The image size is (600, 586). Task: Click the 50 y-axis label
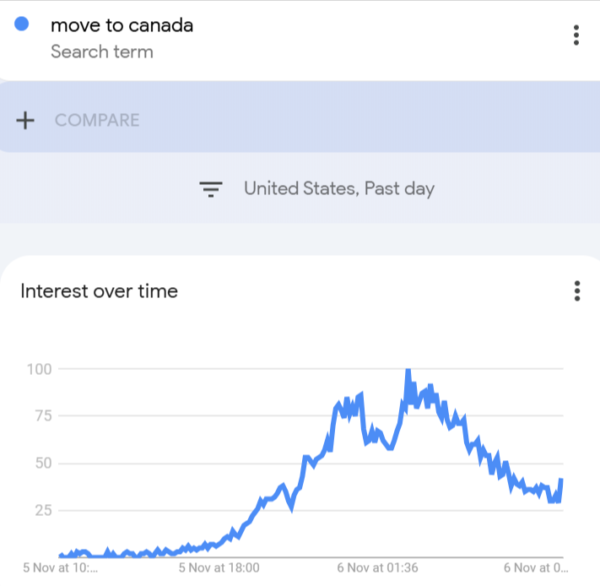(x=43, y=463)
